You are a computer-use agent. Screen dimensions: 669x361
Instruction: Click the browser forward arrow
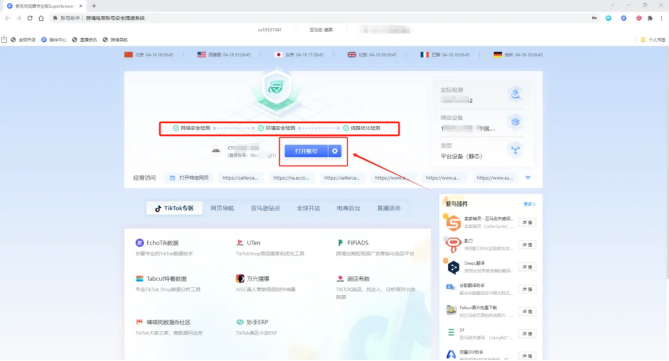tap(19, 18)
